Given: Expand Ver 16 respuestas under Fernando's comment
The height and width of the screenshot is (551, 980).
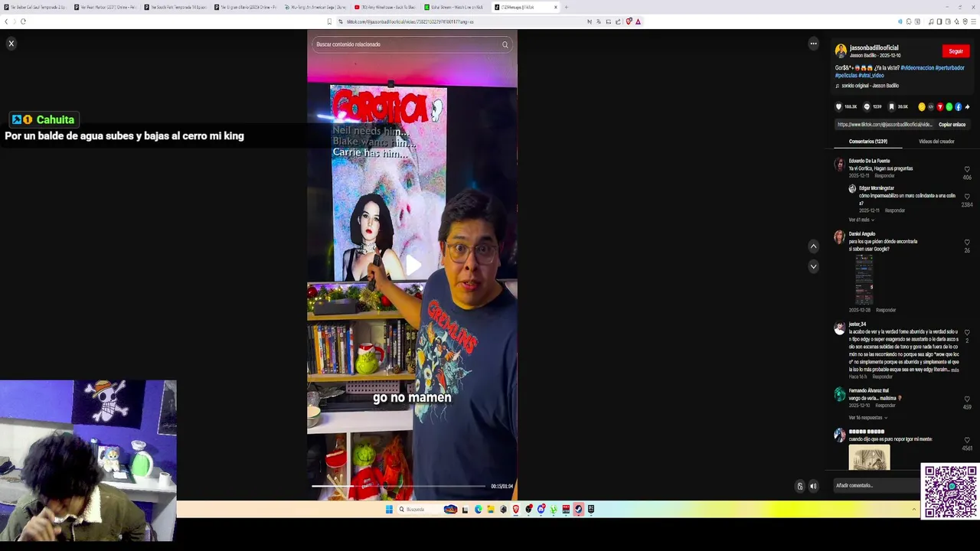Looking at the screenshot, I should click(868, 418).
